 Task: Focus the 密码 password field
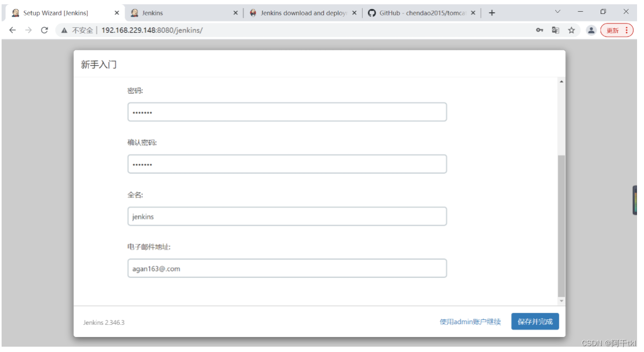pyautogui.click(x=287, y=112)
